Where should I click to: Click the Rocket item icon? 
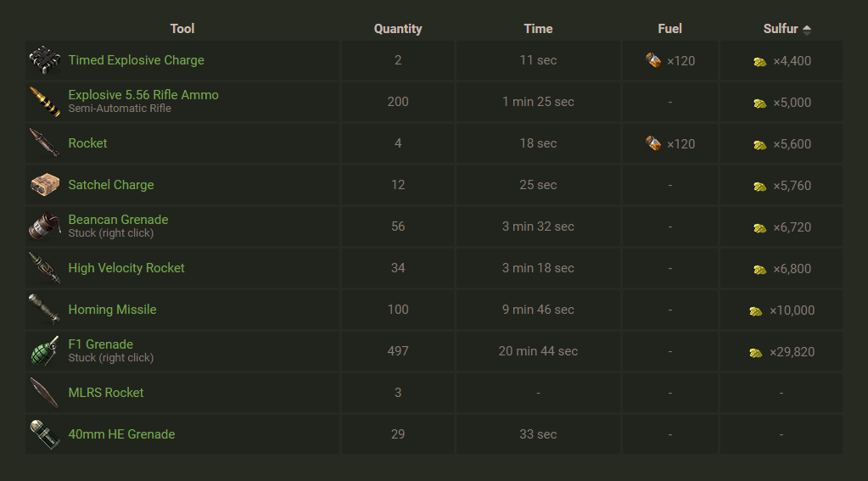click(44, 143)
